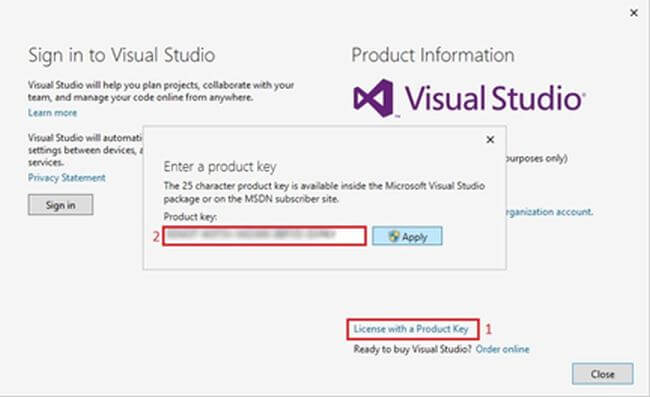The image size is (650, 397).
Task: Click the 'Sign in to Visual Studio' heading
Action: pos(121,56)
